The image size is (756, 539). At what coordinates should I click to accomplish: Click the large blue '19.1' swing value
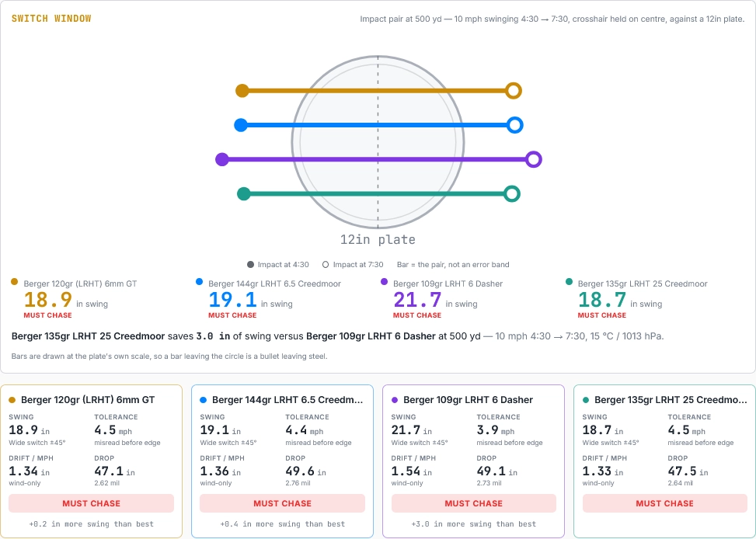click(x=232, y=300)
